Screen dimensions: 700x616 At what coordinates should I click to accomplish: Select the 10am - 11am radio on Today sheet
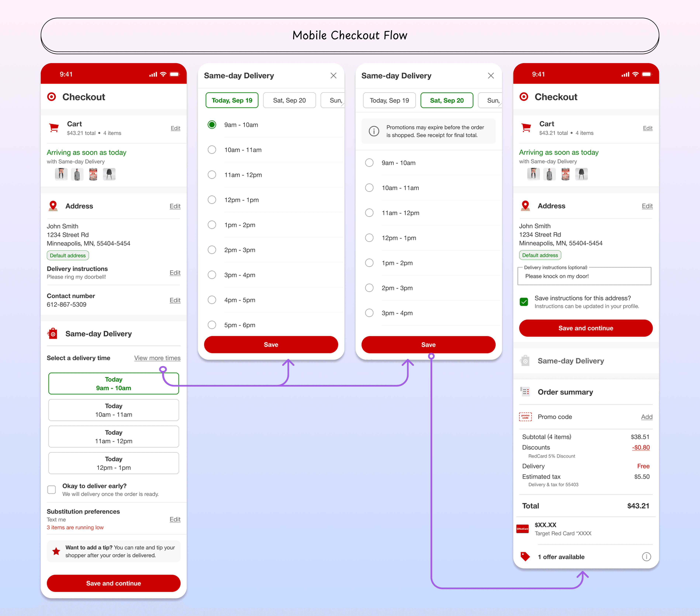[212, 150]
